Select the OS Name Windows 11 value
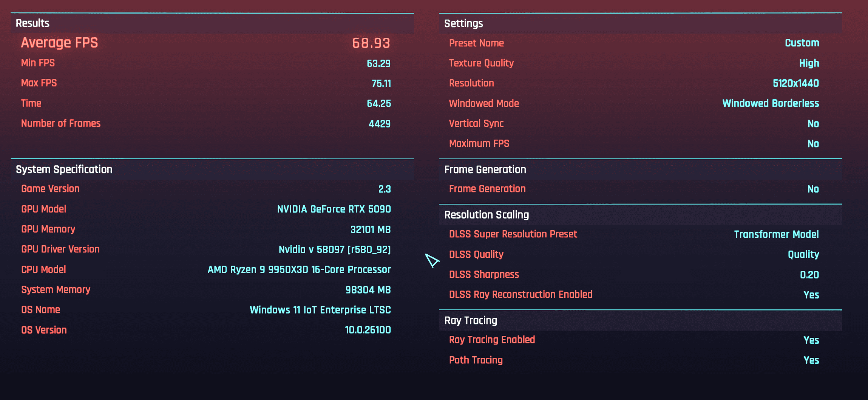Image resolution: width=868 pixels, height=400 pixels. pos(320,310)
